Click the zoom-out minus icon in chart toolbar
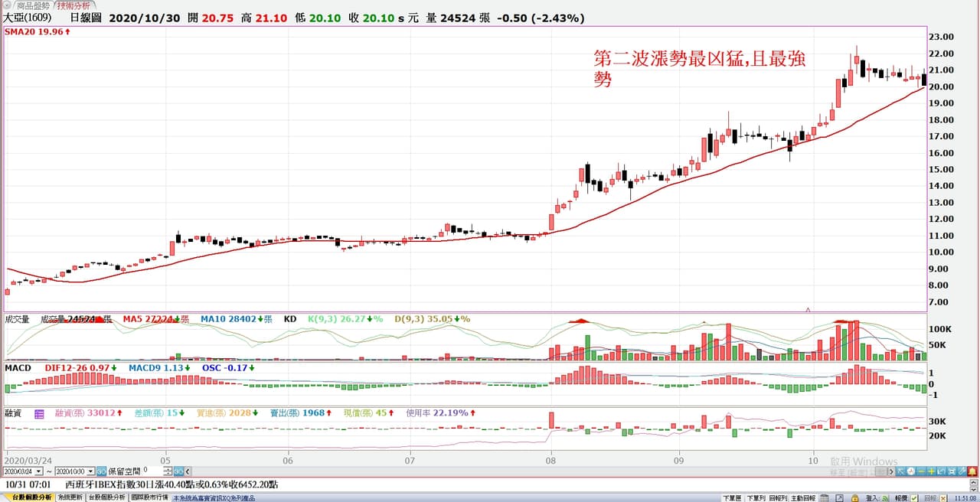The height and width of the screenshot is (502, 980). [922, 471]
